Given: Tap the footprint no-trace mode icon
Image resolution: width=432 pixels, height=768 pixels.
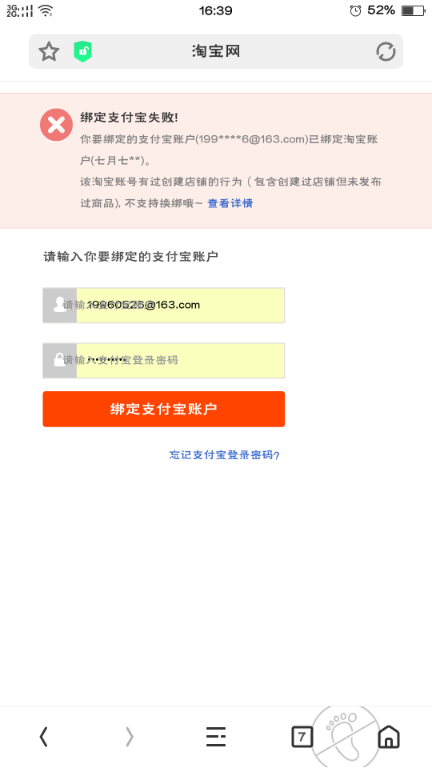Looking at the screenshot, I should click(x=348, y=736).
